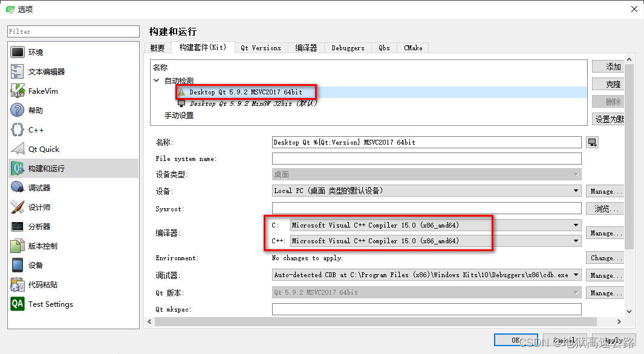Open the 设备 Local PC dropdown
Screen dimensions: 644x354
coord(427,191)
